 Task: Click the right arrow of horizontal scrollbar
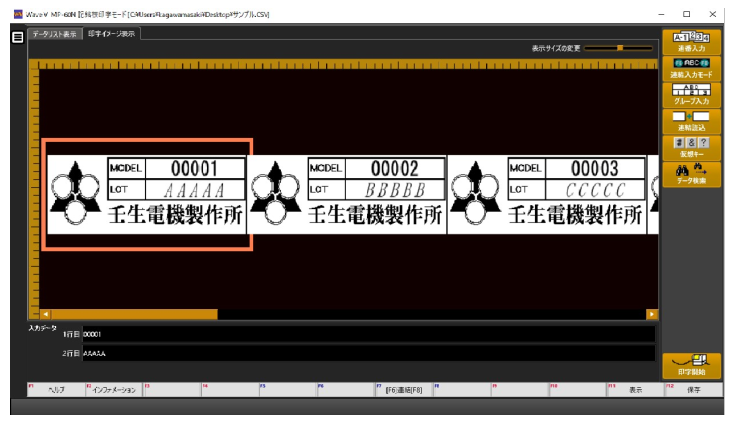tap(652, 314)
